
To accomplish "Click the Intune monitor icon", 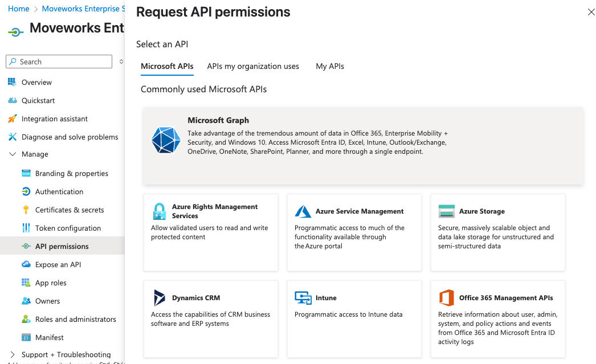I will (303, 298).
